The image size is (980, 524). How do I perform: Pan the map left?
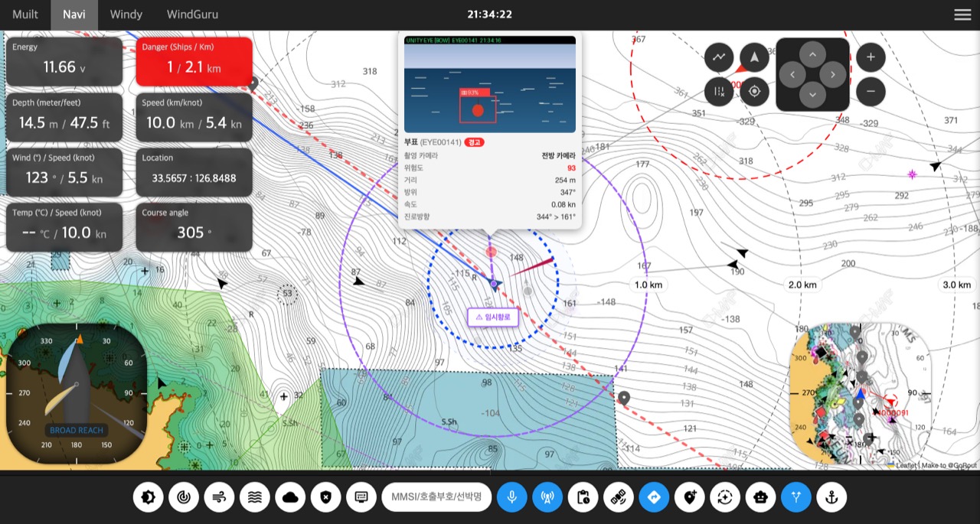point(792,75)
